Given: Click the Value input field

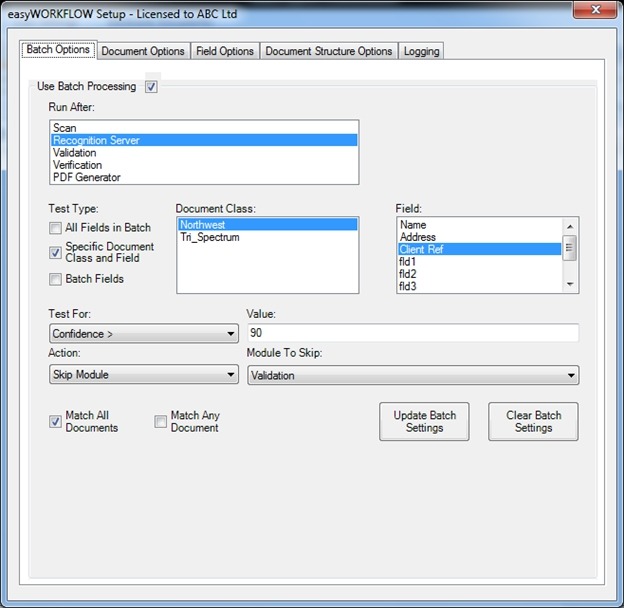Looking at the screenshot, I should (x=413, y=333).
